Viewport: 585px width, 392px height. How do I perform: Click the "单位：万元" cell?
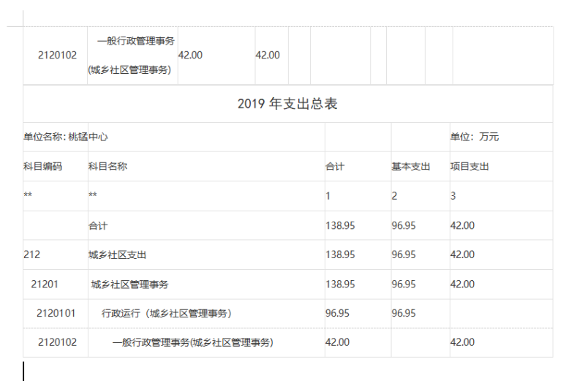pos(475,137)
